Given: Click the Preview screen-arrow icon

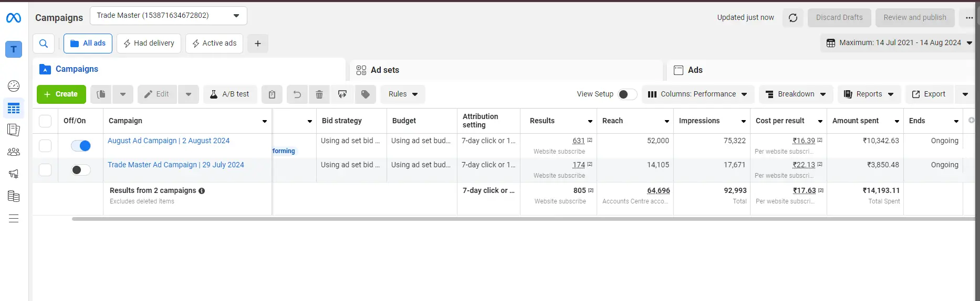Looking at the screenshot, I should [342, 94].
